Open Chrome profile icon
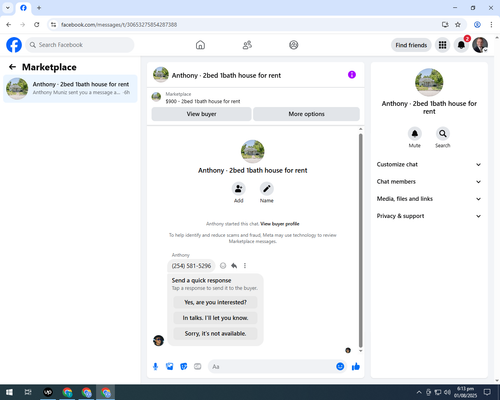Image resolution: width=500 pixels, height=400 pixels. 477,25
